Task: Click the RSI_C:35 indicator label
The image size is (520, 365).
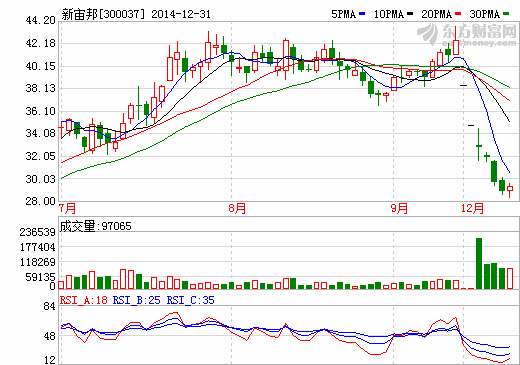Action: [x=190, y=300]
